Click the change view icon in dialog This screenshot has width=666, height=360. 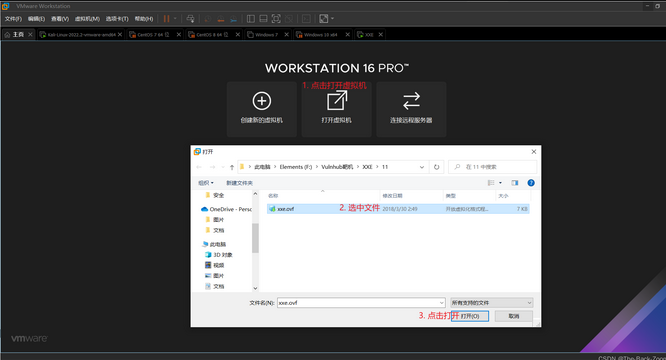click(491, 183)
